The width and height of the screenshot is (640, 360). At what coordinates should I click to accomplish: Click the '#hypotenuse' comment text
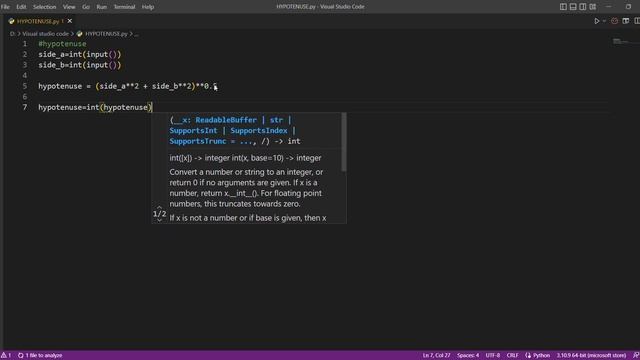coord(62,44)
